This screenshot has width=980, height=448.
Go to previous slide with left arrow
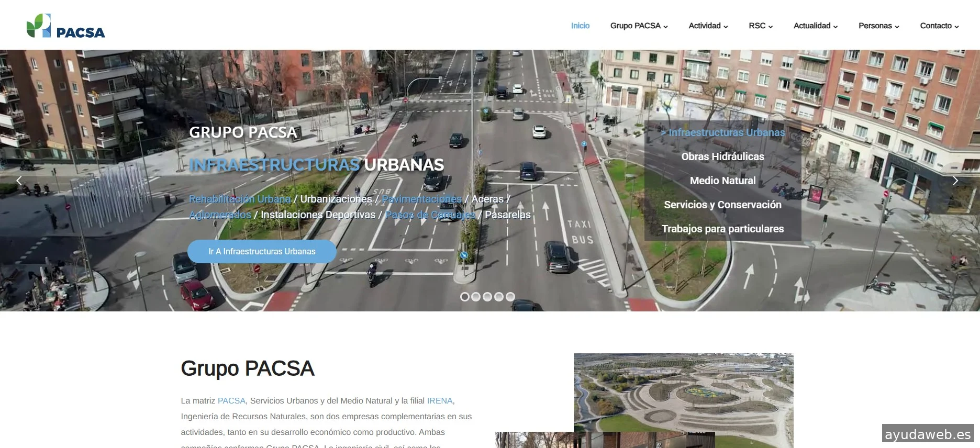[19, 181]
